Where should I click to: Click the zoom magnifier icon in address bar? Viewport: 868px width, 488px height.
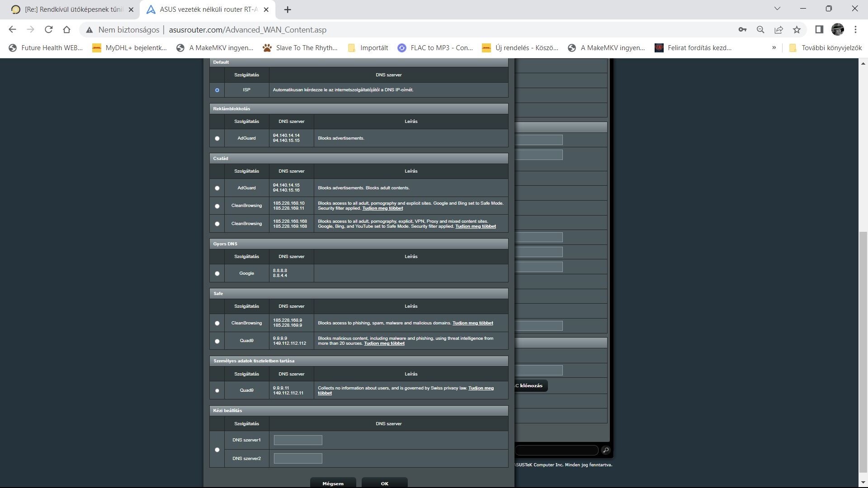tap(760, 29)
